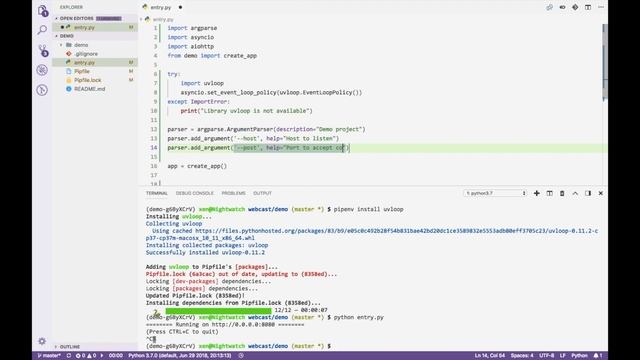640x360 pixels.
Task: Click the notifications bell in the status bar
Action: pyautogui.click(x=598, y=356)
